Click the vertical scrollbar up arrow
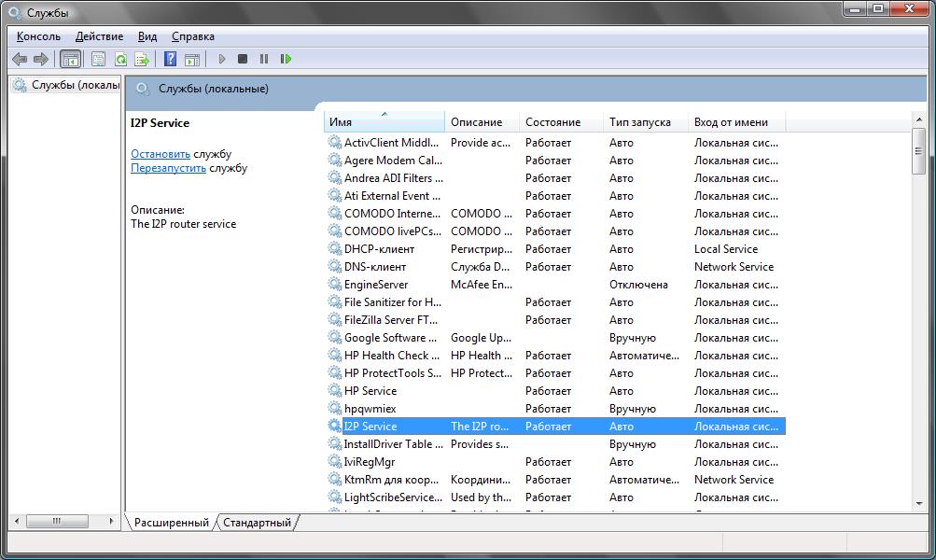This screenshot has width=936, height=560. click(919, 118)
